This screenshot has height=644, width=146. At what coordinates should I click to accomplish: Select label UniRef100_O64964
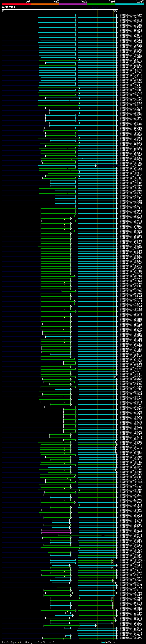point(131,296)
